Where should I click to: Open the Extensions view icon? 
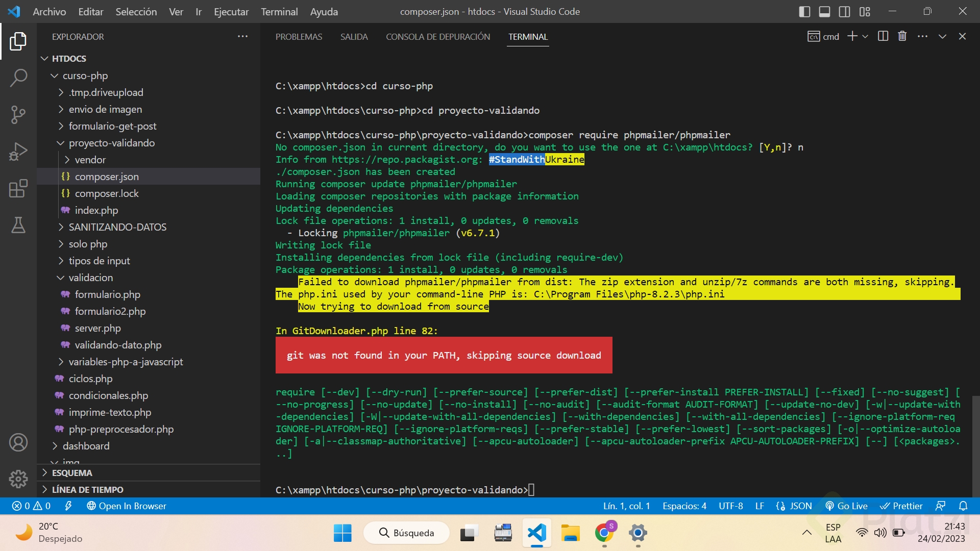[18, 188]
